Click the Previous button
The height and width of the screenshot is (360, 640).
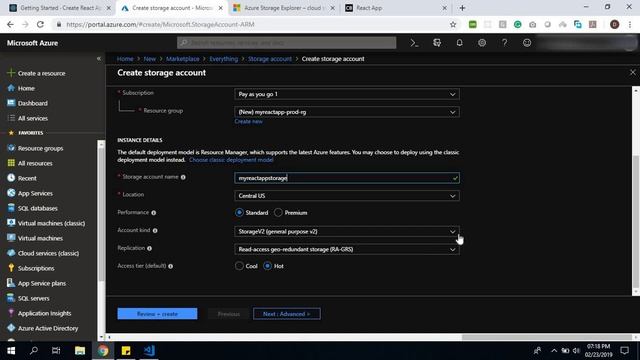(x=229, y=314)
